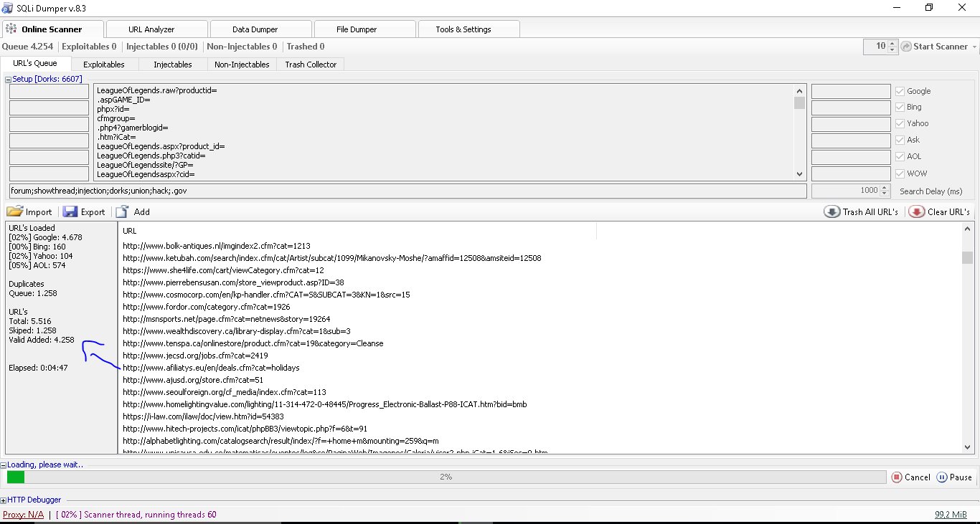
Task: Select the LeagueOfLegends.raw?productid= dork line
Action: click(x=156, y=91)
